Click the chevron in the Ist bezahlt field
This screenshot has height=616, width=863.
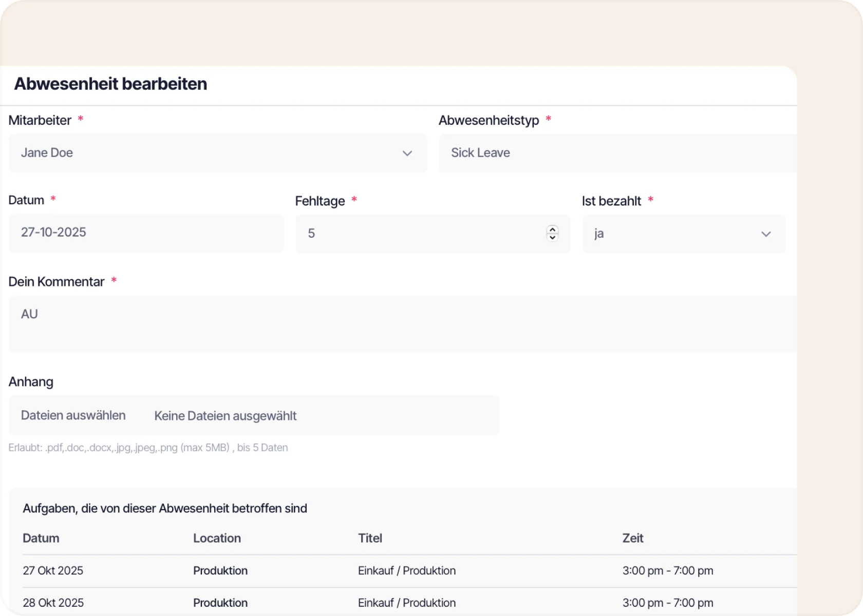click(x=766, y=234)
